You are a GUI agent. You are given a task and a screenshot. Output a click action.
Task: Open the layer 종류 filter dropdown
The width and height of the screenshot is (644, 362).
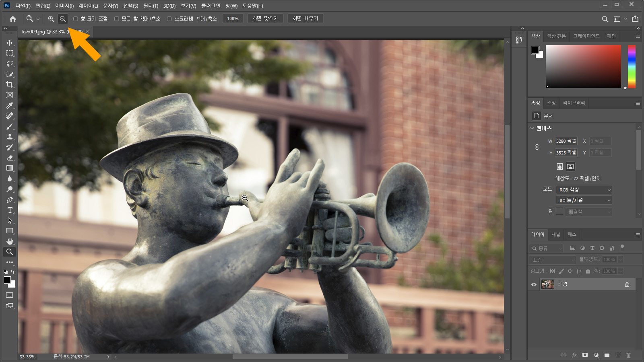pos(546,248)
